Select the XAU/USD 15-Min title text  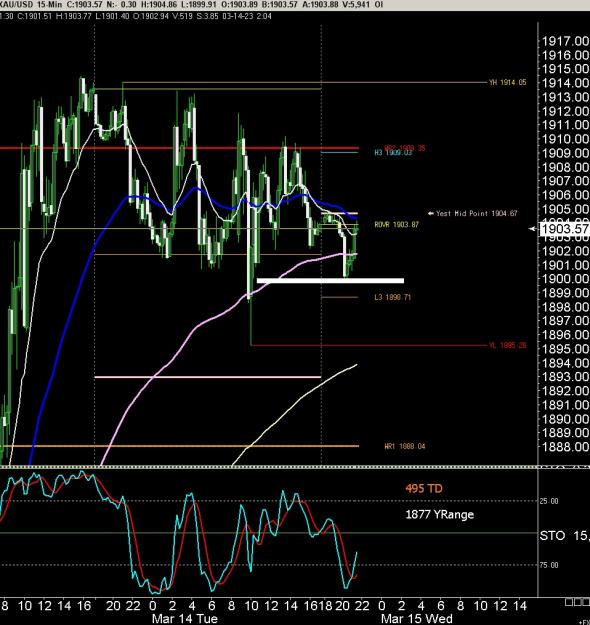click(31, 4)
